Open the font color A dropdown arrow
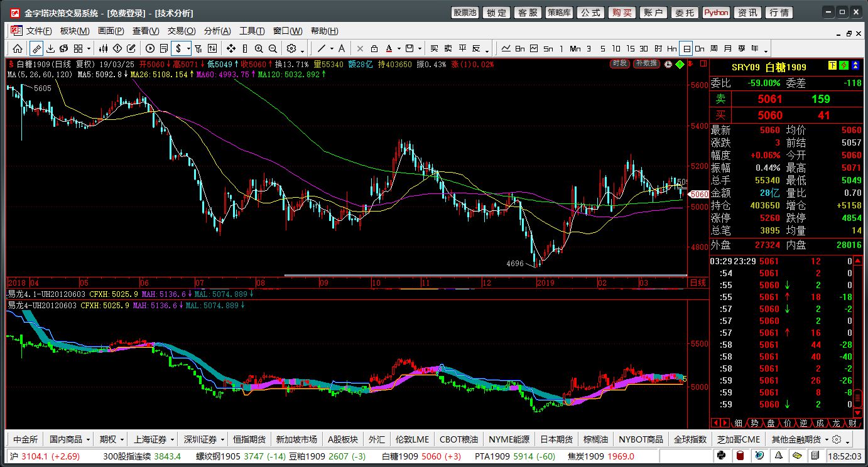Viewport: 868px width, 467px height. coord(399,49)
